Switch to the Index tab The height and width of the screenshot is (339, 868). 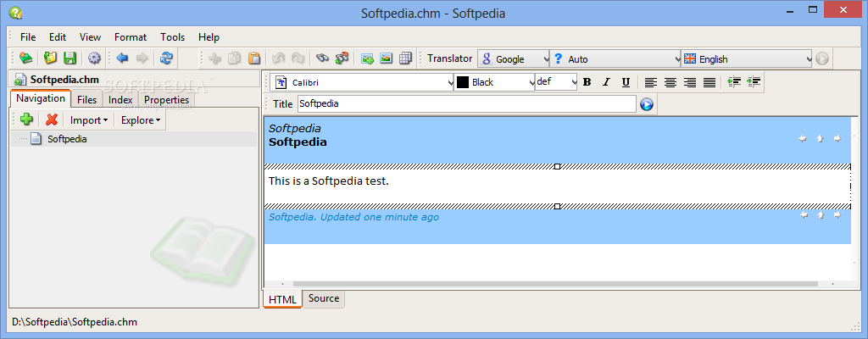(x=120, y=100)
